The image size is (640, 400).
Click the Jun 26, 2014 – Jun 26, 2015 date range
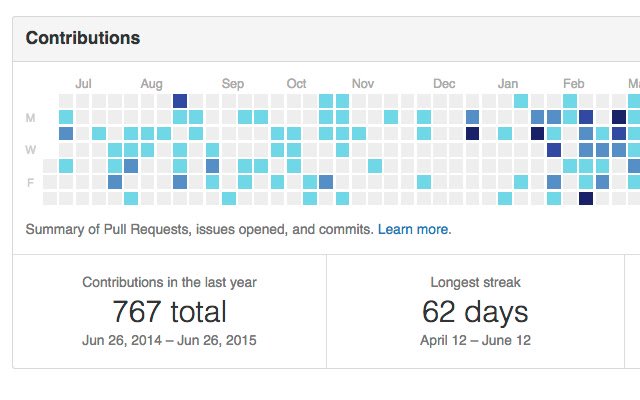click(x=169, y=340)
